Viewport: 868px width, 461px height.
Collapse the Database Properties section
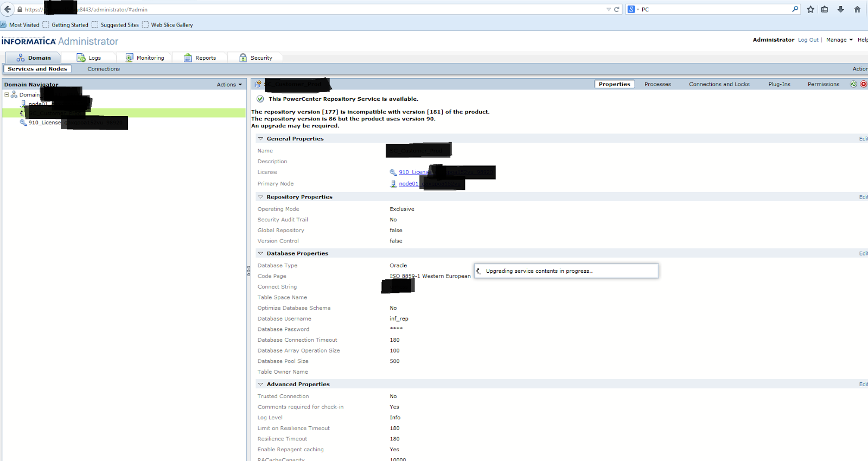pos(260,253)
